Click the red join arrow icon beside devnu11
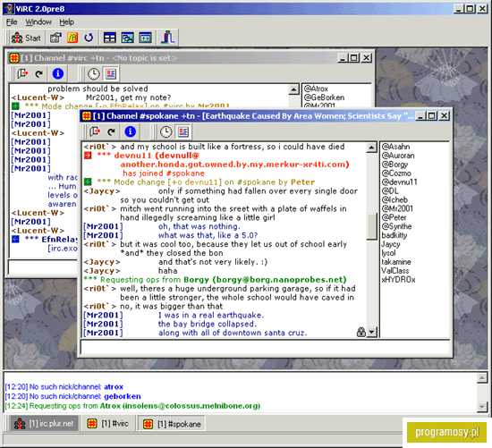Image resolution: width=492 pixels, height=448 pixels. click(88, 156)
